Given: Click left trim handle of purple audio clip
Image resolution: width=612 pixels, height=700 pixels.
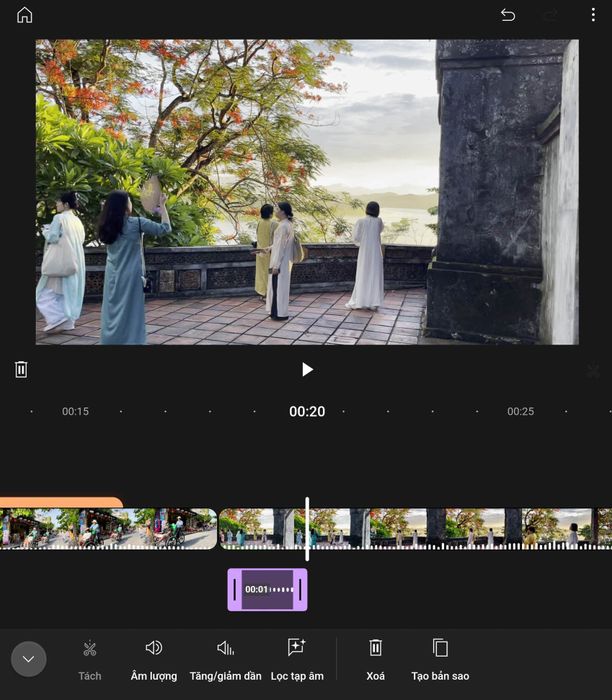Looking at the screenshot, I should click(235, 589).
